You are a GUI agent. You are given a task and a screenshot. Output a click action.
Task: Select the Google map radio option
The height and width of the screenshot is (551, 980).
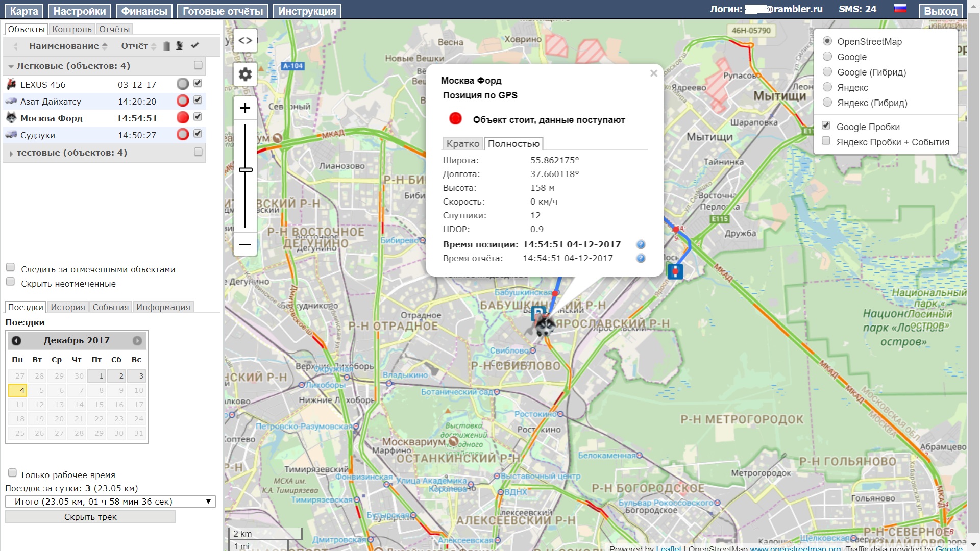[827, 57]
